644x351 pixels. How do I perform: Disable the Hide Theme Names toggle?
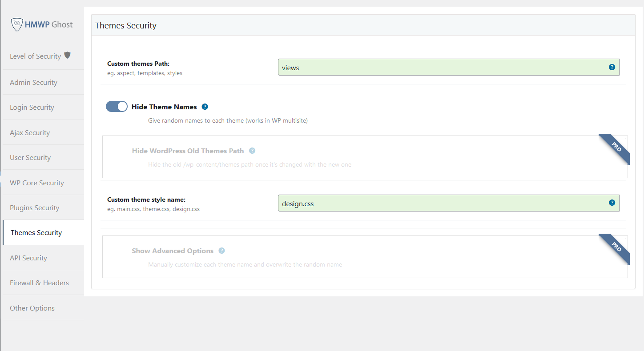(x=116, y=106)
